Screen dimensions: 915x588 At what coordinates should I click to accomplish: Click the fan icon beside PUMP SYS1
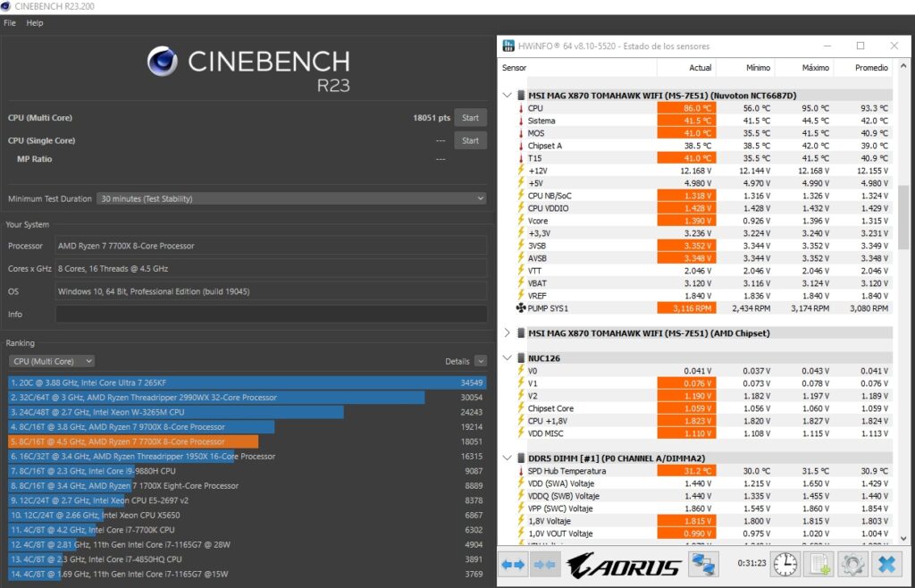coord(521,308)
